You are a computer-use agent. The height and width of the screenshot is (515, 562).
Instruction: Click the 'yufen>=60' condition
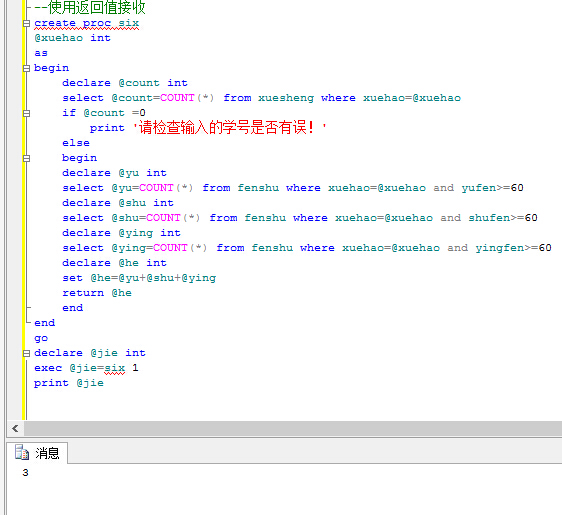point(492,188)
